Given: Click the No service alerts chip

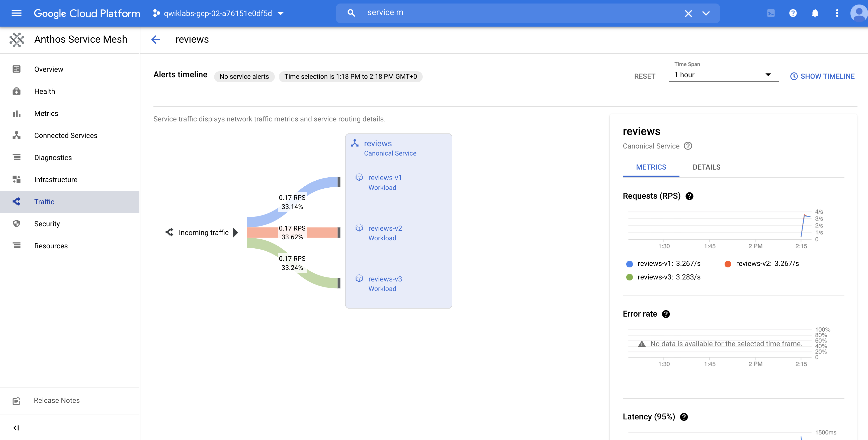Looking at the screenshot, I should coord(244,77).
